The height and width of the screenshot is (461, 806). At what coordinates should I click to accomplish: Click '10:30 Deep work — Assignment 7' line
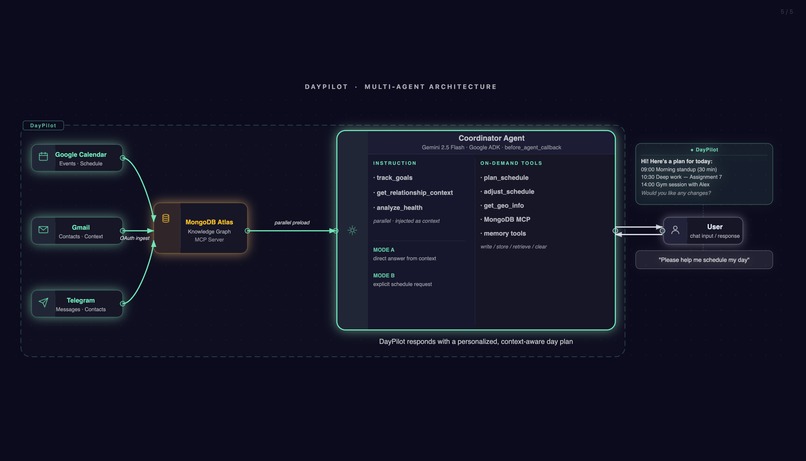tap(681, 177)
